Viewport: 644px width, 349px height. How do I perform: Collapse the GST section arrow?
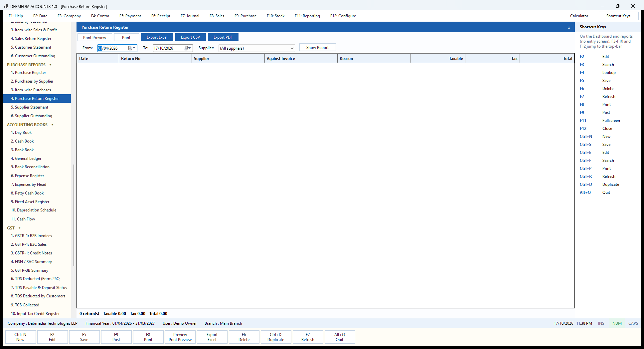coord(19,228)
